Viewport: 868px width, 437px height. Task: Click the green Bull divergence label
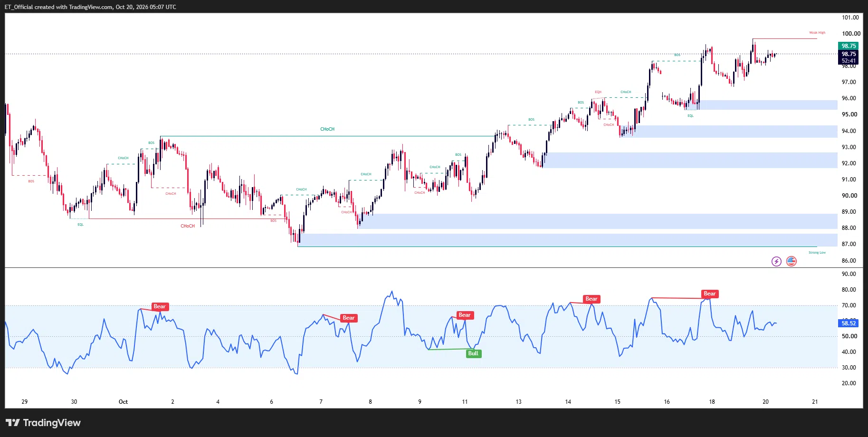pyautogui.click(x=473, y=353)
